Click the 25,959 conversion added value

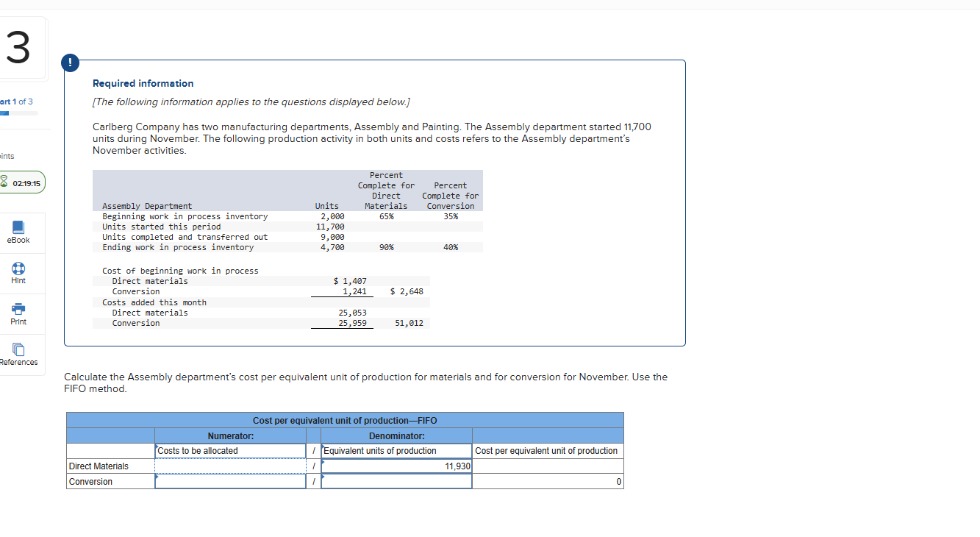(352, 323)
